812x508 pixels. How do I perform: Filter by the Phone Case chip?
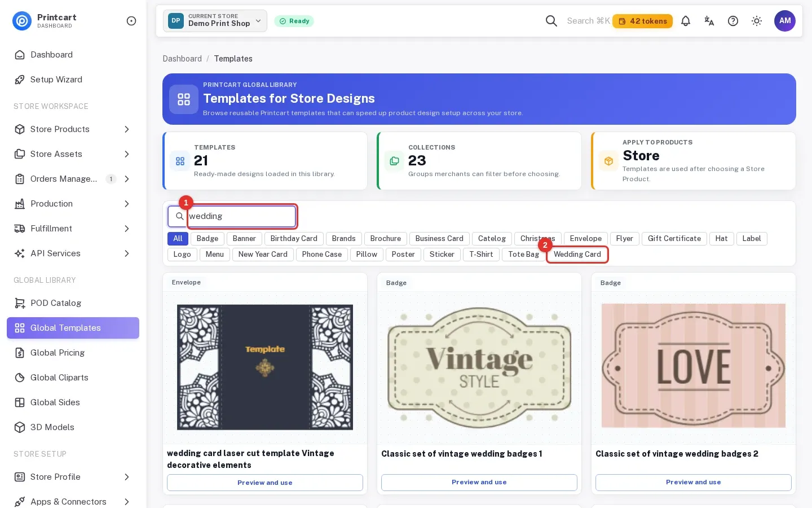322,255
